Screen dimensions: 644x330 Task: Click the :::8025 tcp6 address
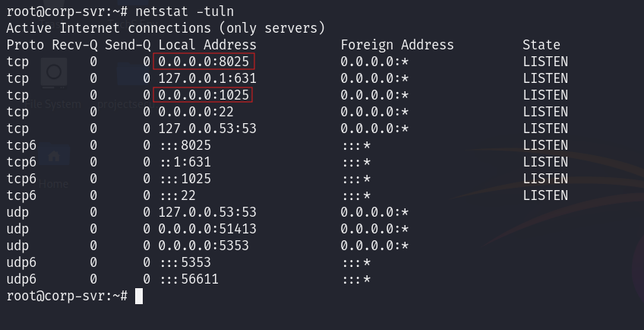pos(185,145)
